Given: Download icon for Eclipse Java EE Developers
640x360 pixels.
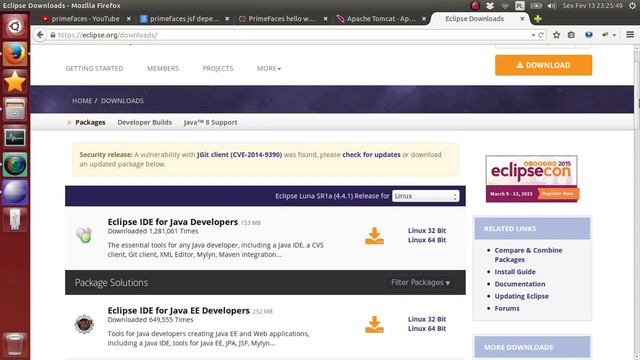Looking at the screenshot, I should [374, 324].
